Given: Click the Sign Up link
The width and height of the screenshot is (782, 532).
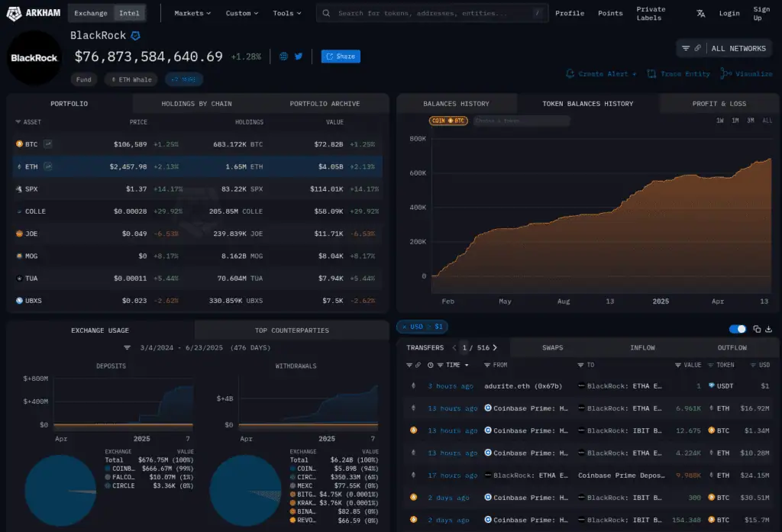Looking at the screenshot, I should (x=761, y=14).
